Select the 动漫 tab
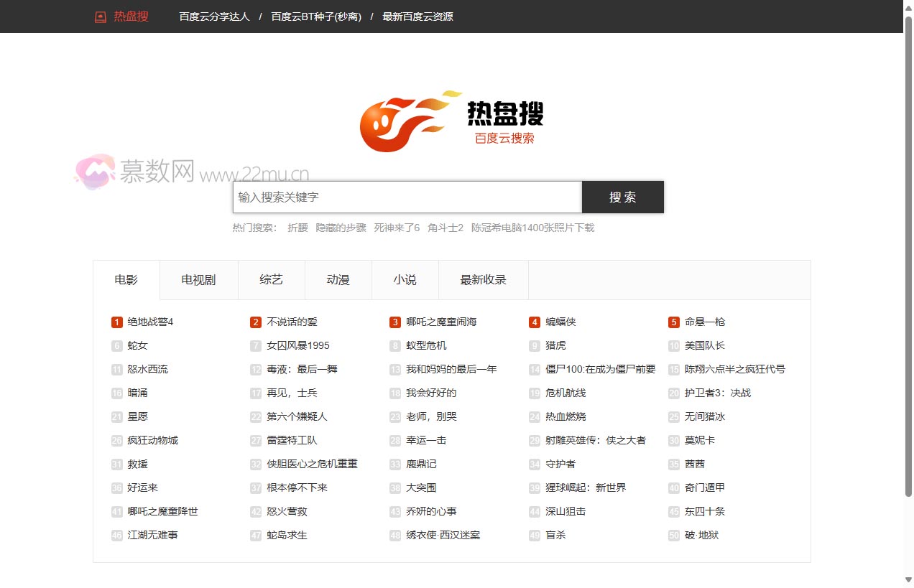The width and height of the screenshot is (914, 588). pos(338,280)
